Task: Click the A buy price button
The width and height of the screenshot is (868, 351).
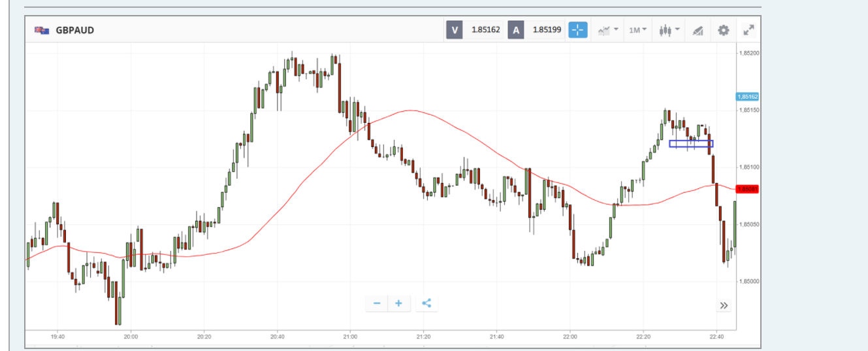Action: point(516,30)
